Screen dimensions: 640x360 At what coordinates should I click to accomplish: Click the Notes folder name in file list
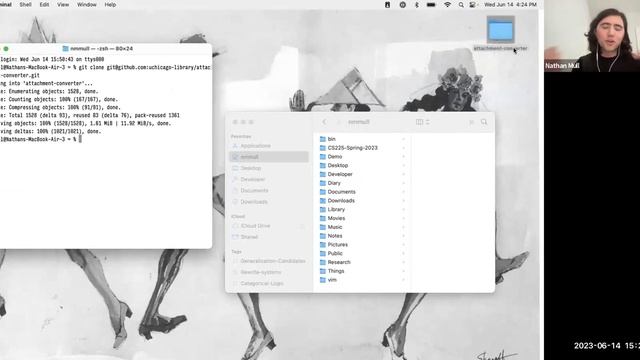[335, 236]
